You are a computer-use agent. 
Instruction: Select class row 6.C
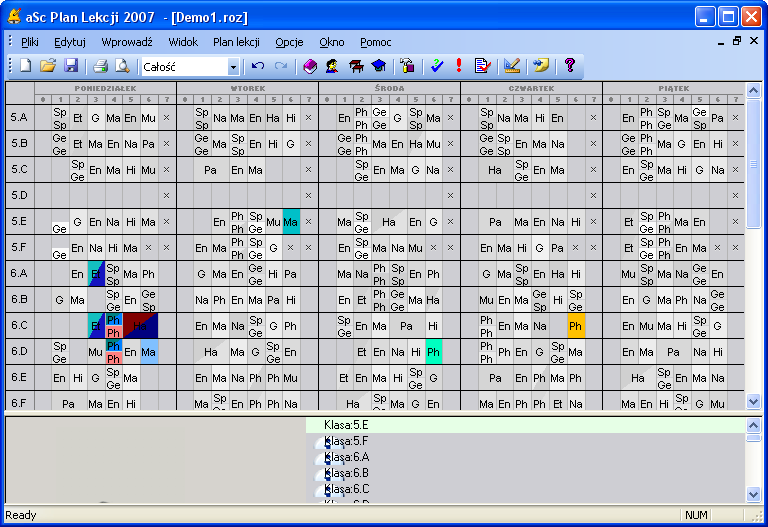[x=20, y=326]
